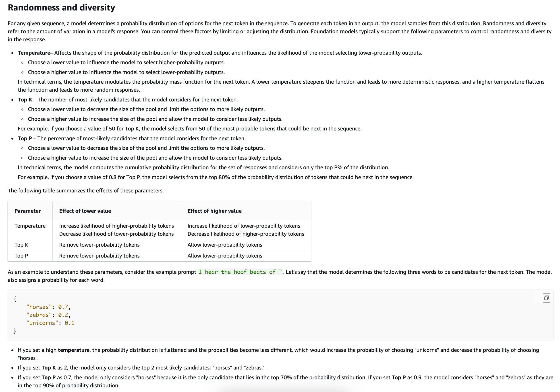Screen dimensions: 560x392
Task: Click the Top K value of 50 example
Action: click(x=189, y=129)
